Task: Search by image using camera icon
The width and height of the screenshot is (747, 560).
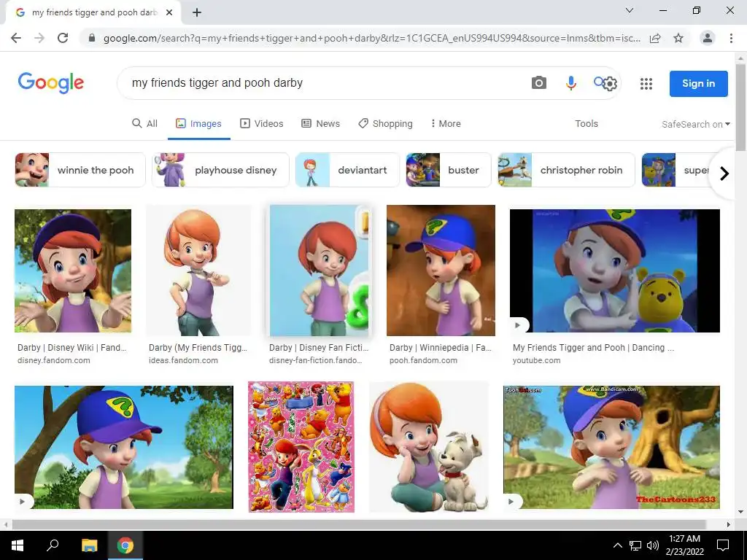Action: coord(539,83)
